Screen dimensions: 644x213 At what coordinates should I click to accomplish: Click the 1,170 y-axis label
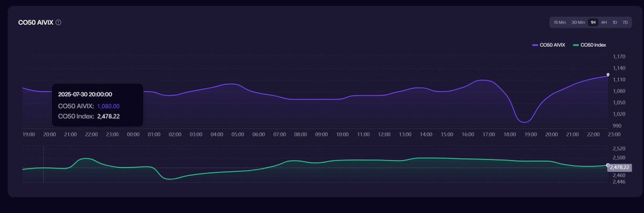[619, 56]
